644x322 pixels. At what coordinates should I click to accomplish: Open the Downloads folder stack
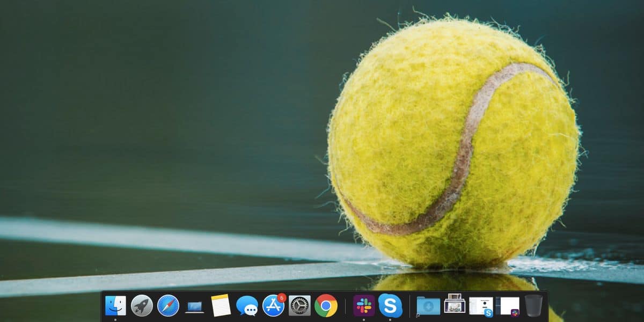pos(428,305)
